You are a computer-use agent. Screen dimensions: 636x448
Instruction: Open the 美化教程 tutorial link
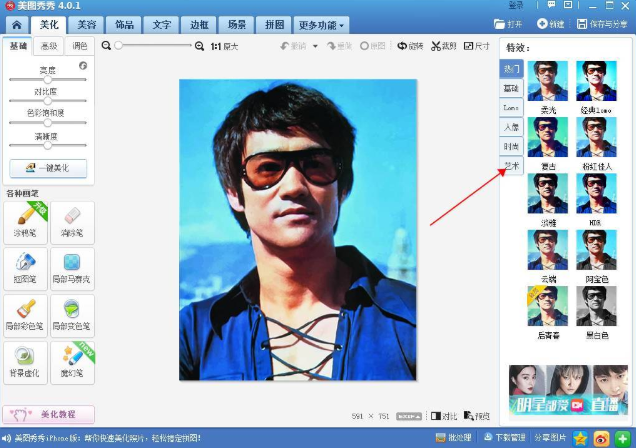point(48,414)
